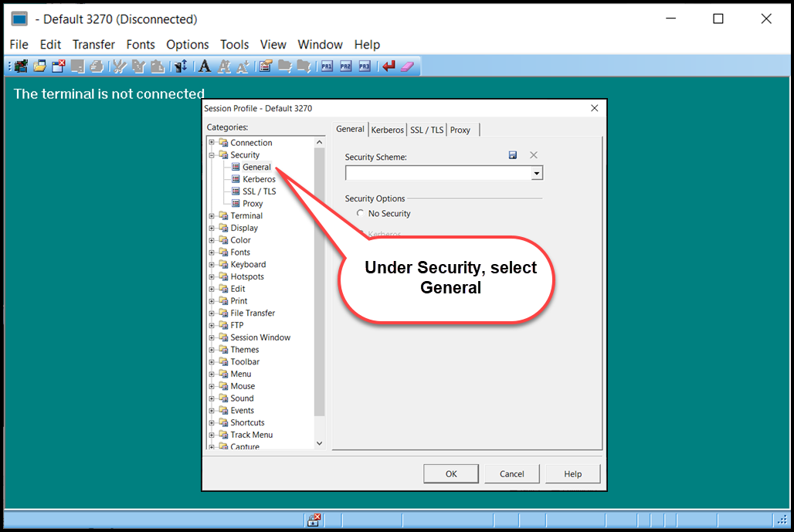Open a session file using the folder icon
794x532 pixels.
pyautogui.click(x=39, y=66)
